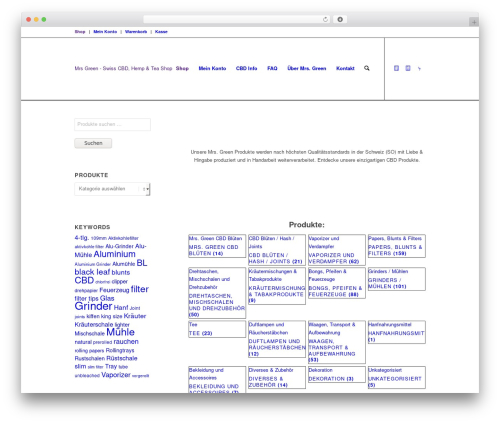Click the magnifier search icon in main navigation
500x423 pixels.
(367, 68)
